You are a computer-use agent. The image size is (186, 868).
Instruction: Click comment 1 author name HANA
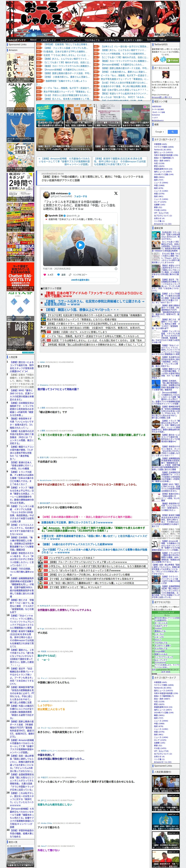coord(42,362)
